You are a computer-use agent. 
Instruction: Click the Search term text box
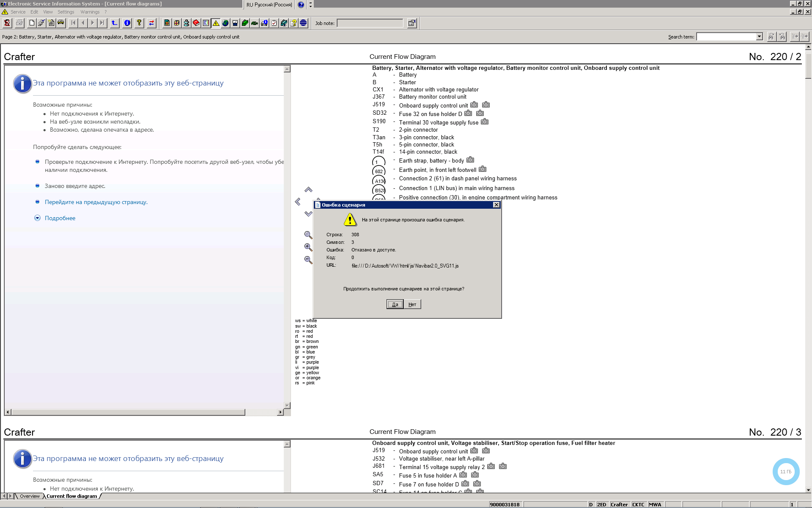[726, 37]
